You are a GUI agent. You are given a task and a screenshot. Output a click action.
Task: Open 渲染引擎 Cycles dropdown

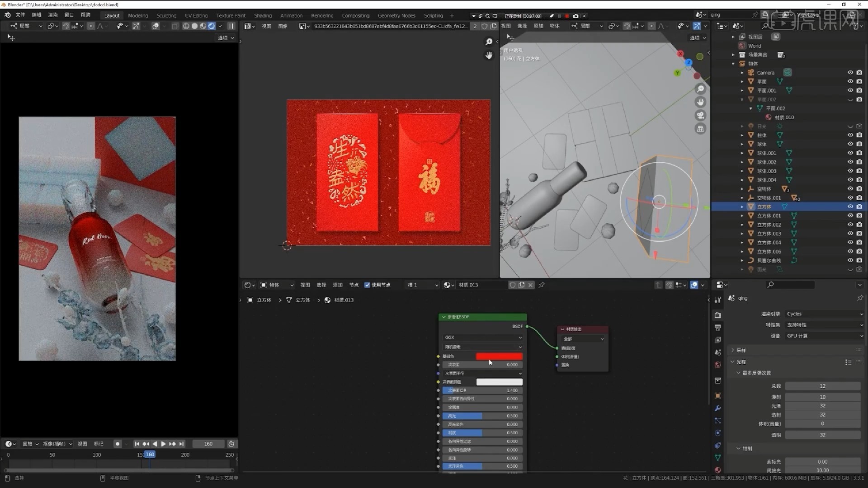[824, 314]
